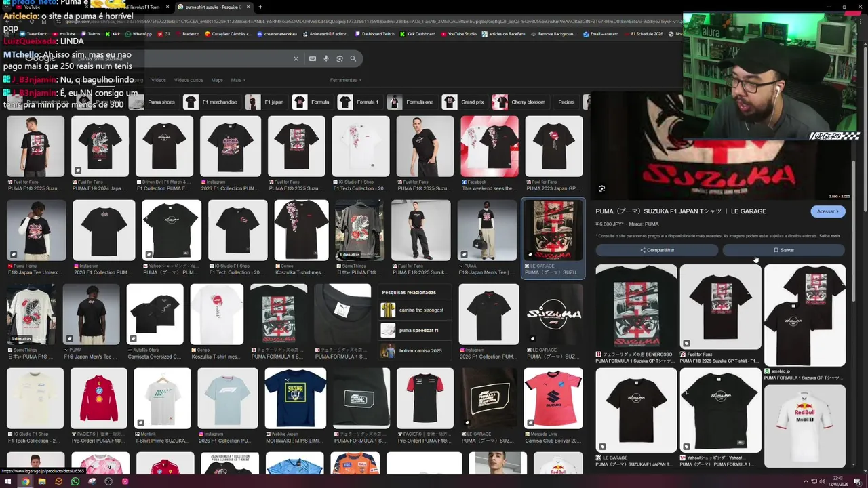Open the selected LE GARAGE Suzuka shirt thumbnail
The width and height of the screenshot is (868, 488).
coord(553,230)
